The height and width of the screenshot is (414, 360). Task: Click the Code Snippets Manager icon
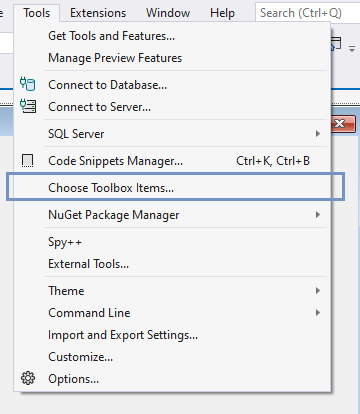coord(27,161)
